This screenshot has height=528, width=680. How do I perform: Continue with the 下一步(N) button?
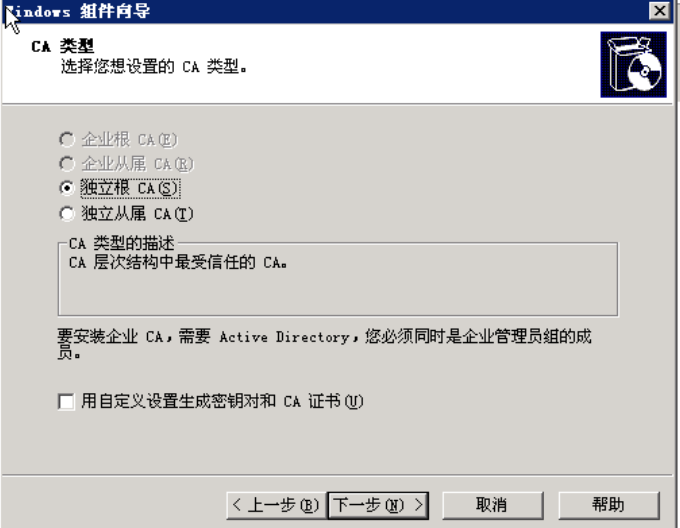pos(378,505)
